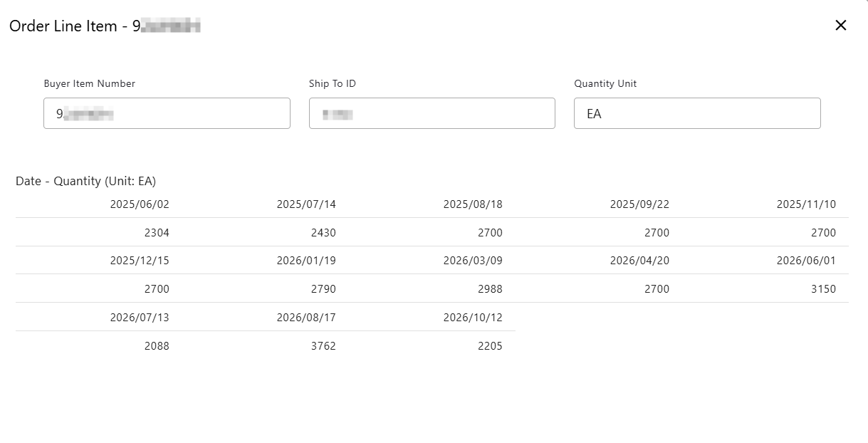Click the 2026/08/17 date cell
The height and width of the screenshot is (443, 868).
tap(306, 318)
